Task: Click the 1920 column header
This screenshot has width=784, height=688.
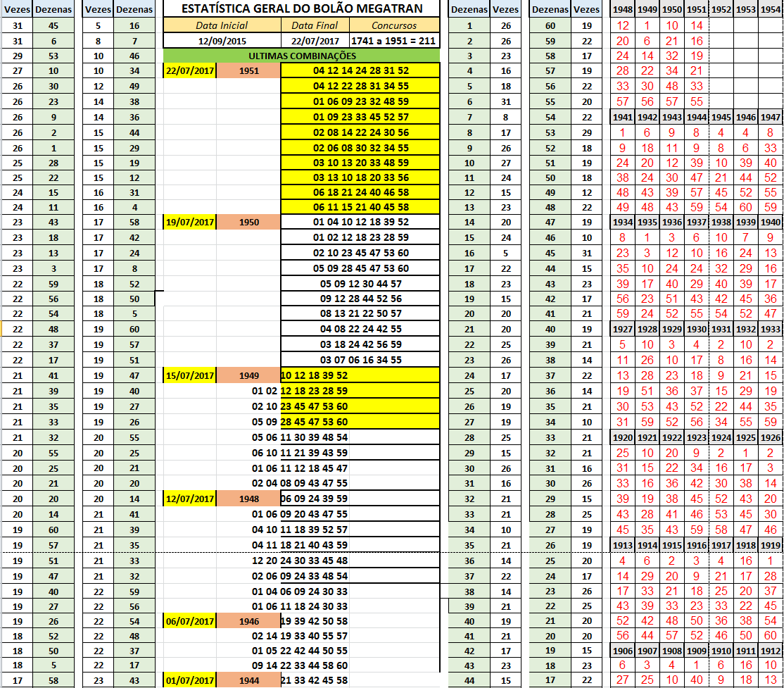Action: [623, 437]
